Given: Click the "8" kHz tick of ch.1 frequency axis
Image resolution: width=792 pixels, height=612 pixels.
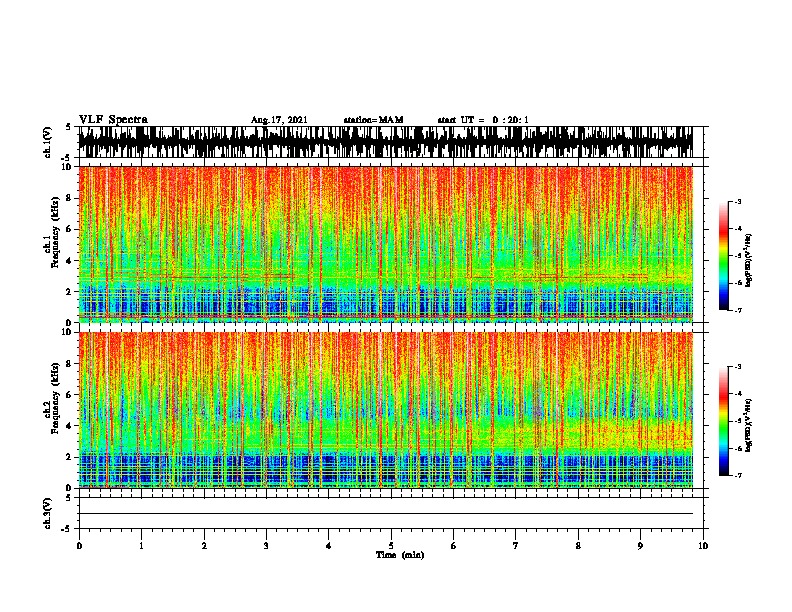Looking at the screenshot, I should 69,198.
